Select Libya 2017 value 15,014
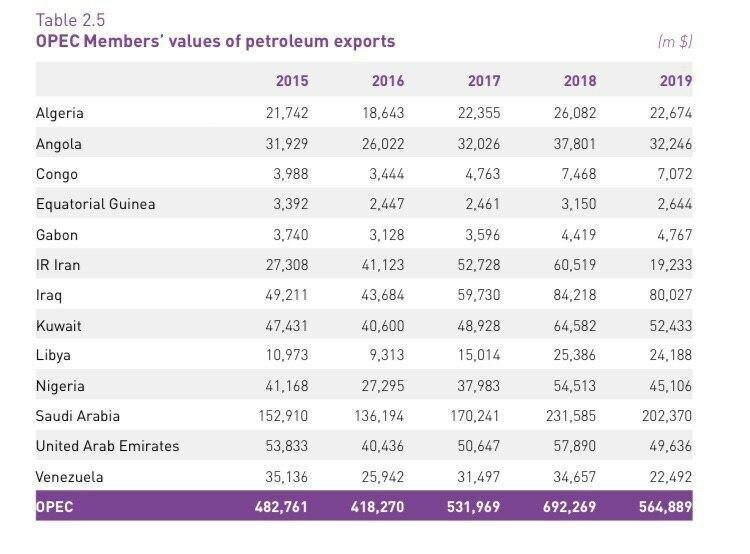 479,355
